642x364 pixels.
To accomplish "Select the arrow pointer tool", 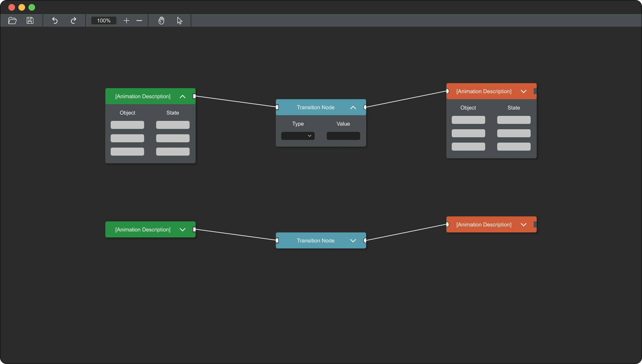I will pos(180,21).
